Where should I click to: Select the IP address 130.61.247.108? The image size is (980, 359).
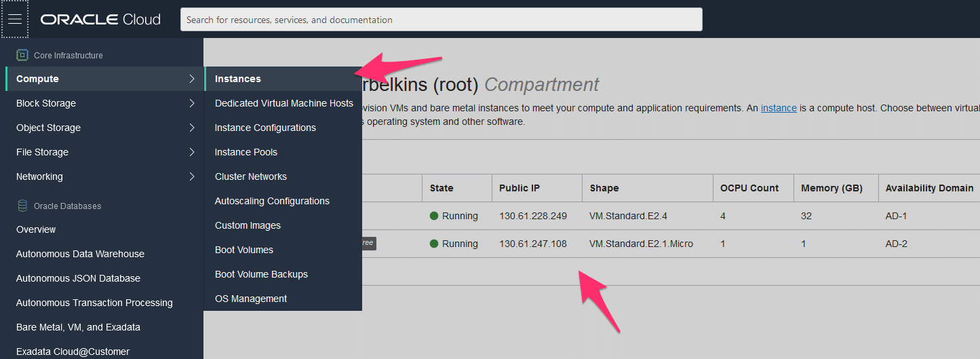533,244
